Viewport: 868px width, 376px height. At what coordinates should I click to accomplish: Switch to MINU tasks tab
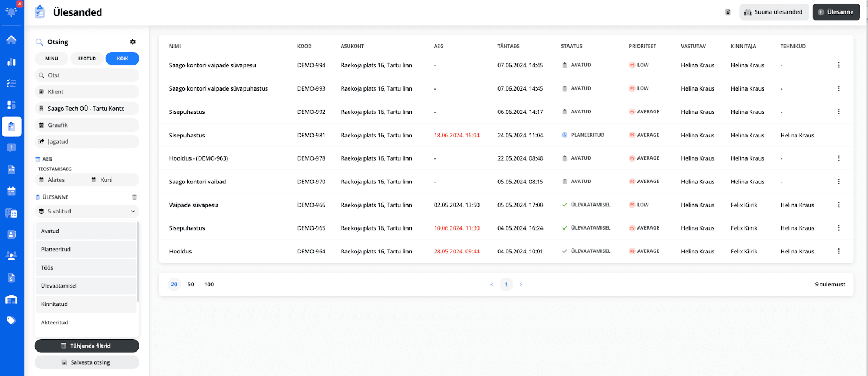[x=52, y=59]
